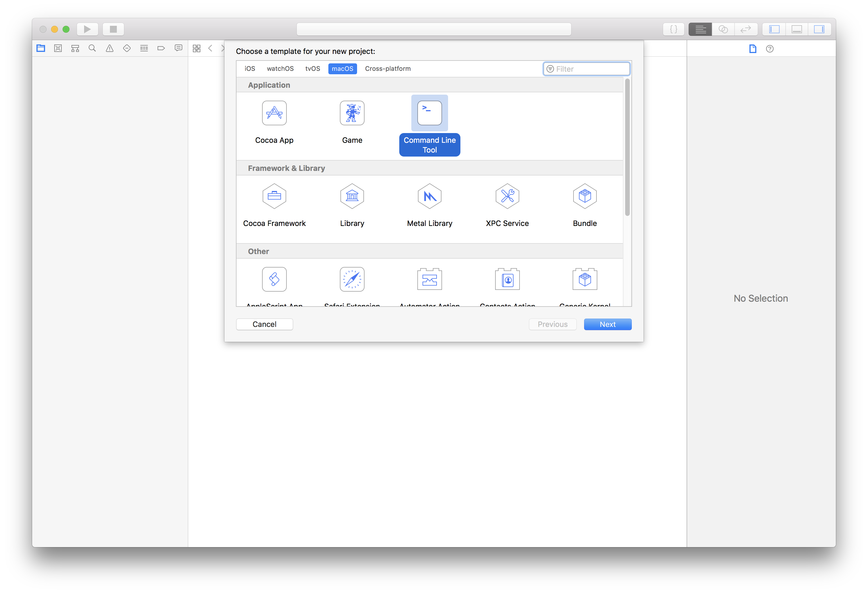
Task: Open the related items grid menu
Action: (196, 48)
